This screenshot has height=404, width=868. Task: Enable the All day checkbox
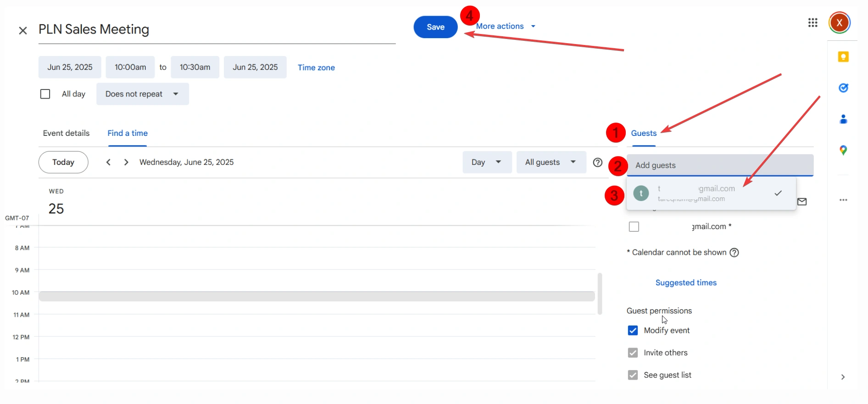click(x=45, y=94)
